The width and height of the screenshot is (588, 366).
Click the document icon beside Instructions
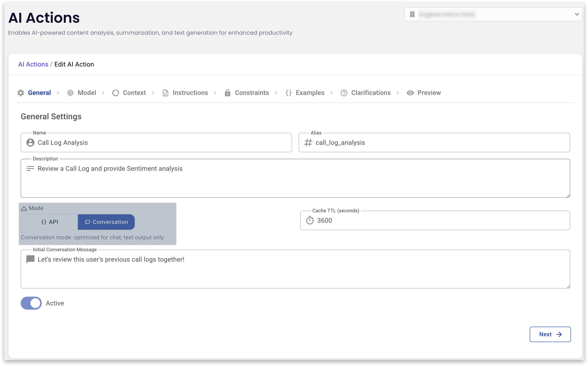[165, 93]
